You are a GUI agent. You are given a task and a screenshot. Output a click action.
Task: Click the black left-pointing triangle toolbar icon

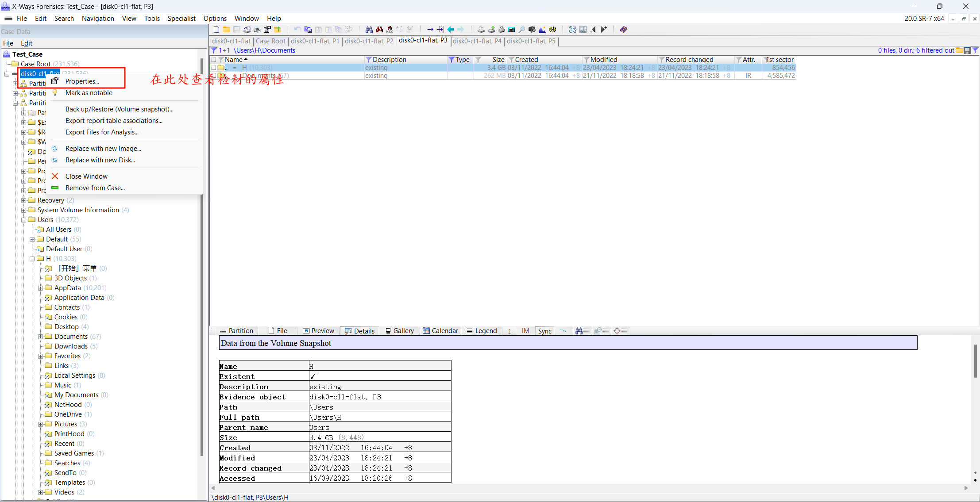point(593,30)
